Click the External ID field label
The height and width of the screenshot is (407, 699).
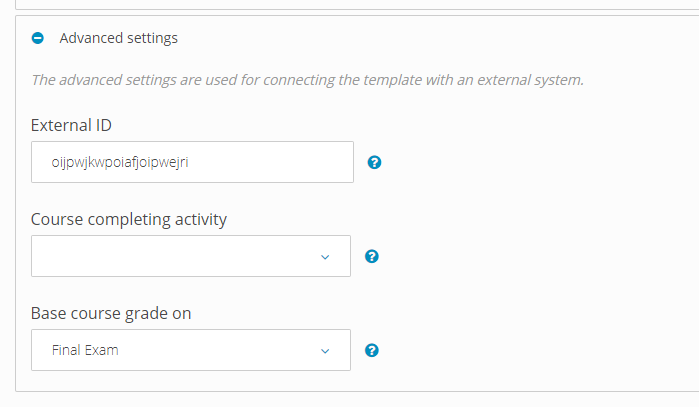click(71, 125)
